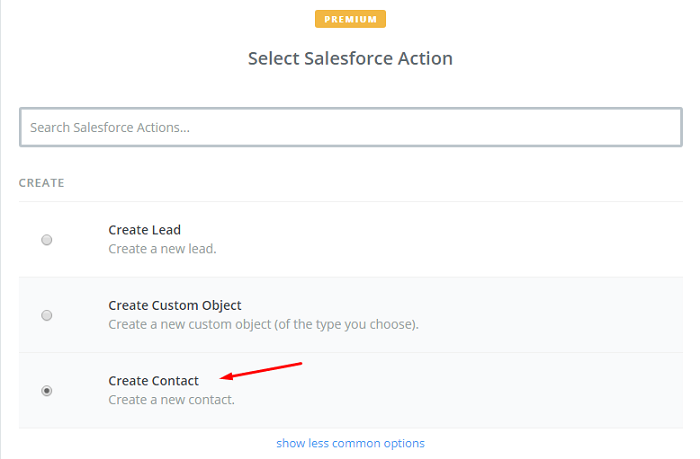Image resolution: width=700 pixels, height=459 pixels.
Task: Click the arrowhead tip of the red arrow
Action: [x=223, y=378]
